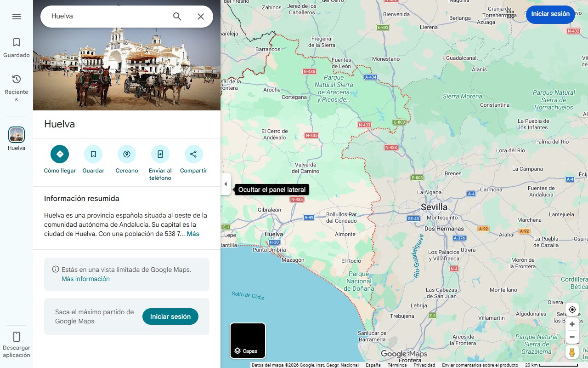Screen dimensions: 588x368
Task: Click the Guardar bookmark icon for Huelva
Action: 93,154
